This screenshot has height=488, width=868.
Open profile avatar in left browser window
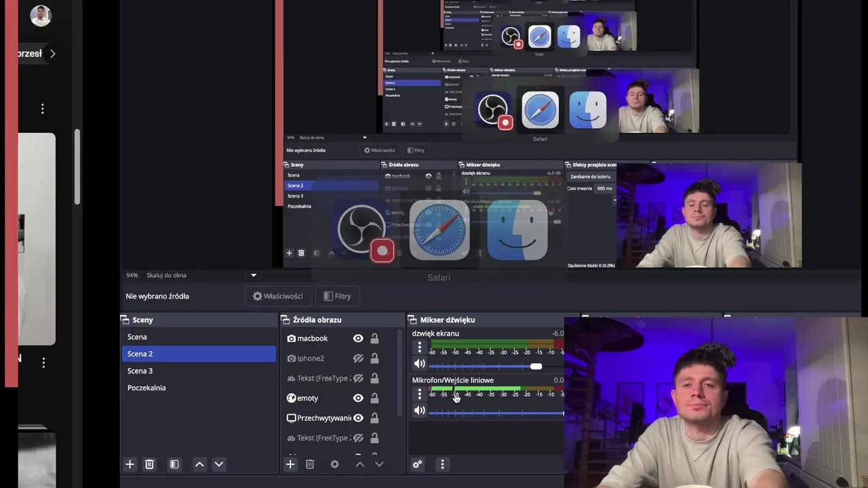[41, 16]
